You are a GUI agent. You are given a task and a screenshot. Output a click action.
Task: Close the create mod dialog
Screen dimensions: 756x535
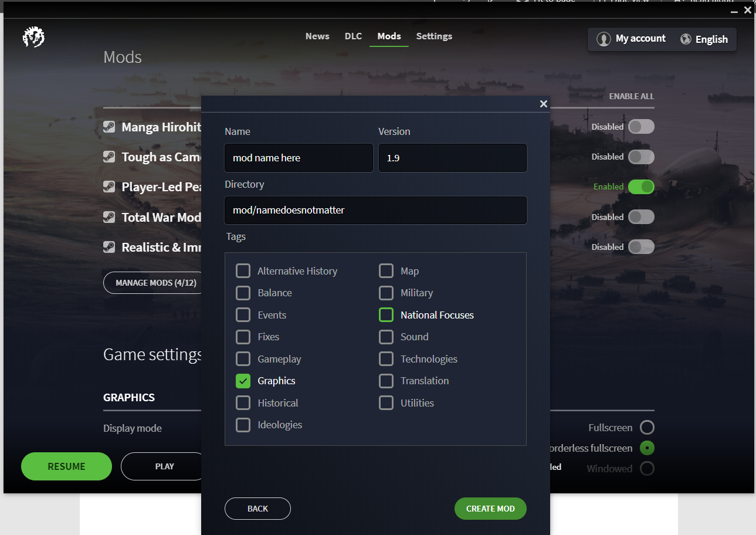pos(543,104)
